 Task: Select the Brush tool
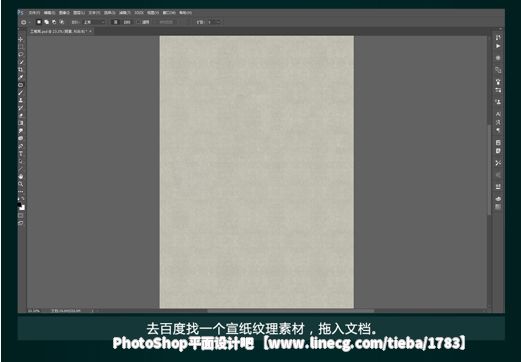click(21, 93)
